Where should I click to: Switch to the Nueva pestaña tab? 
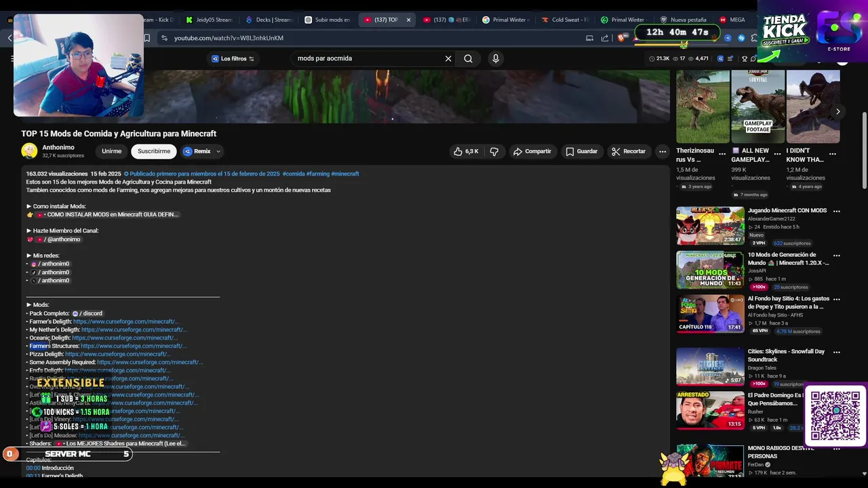(x=684, y=20)
